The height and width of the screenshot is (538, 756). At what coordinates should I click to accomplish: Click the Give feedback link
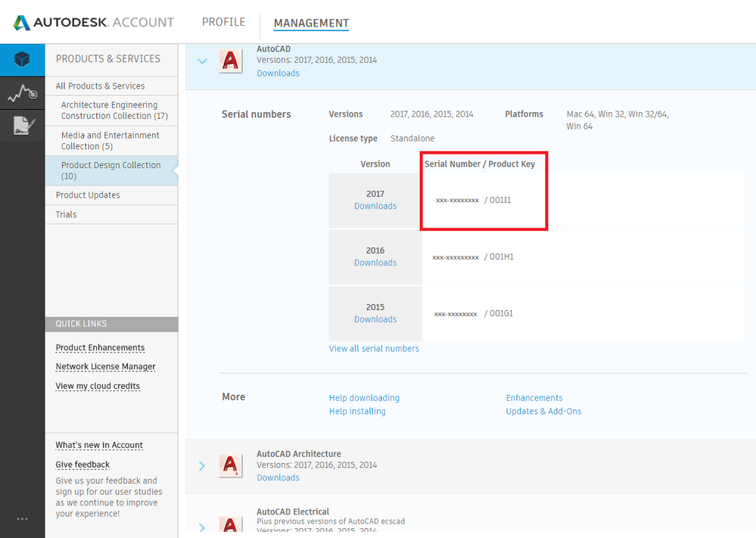[82, 465]
